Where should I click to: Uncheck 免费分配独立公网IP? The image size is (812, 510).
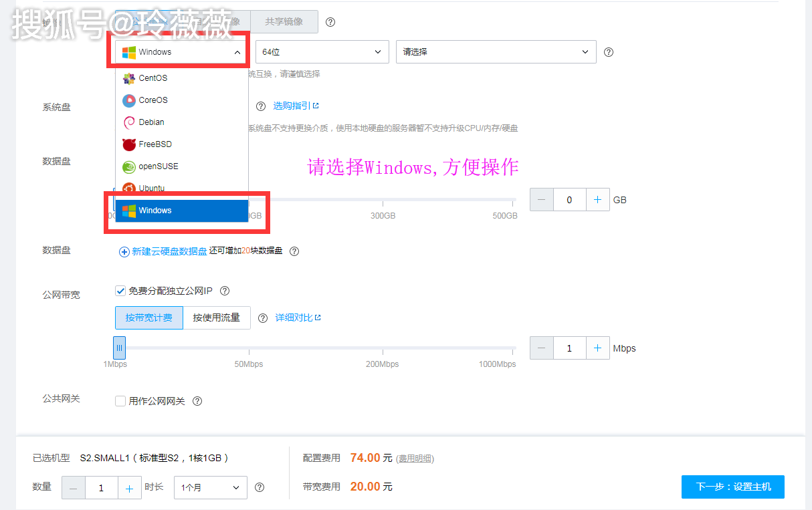point(120,290)
